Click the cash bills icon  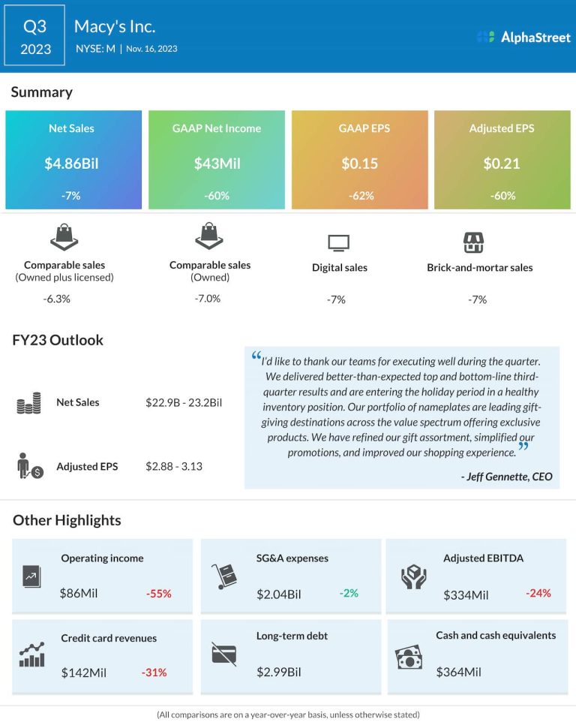coord(409,657)
